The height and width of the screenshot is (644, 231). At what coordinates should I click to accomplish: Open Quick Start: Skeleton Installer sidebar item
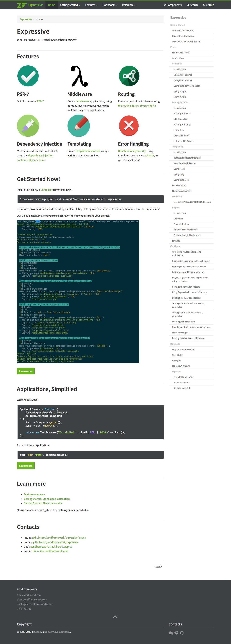click(x=186, y=41)
